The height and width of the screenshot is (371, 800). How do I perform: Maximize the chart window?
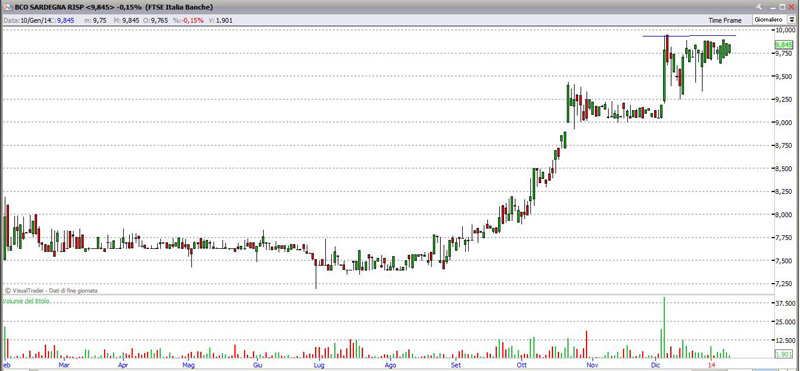pyautogui.click(x=782, y=7)
